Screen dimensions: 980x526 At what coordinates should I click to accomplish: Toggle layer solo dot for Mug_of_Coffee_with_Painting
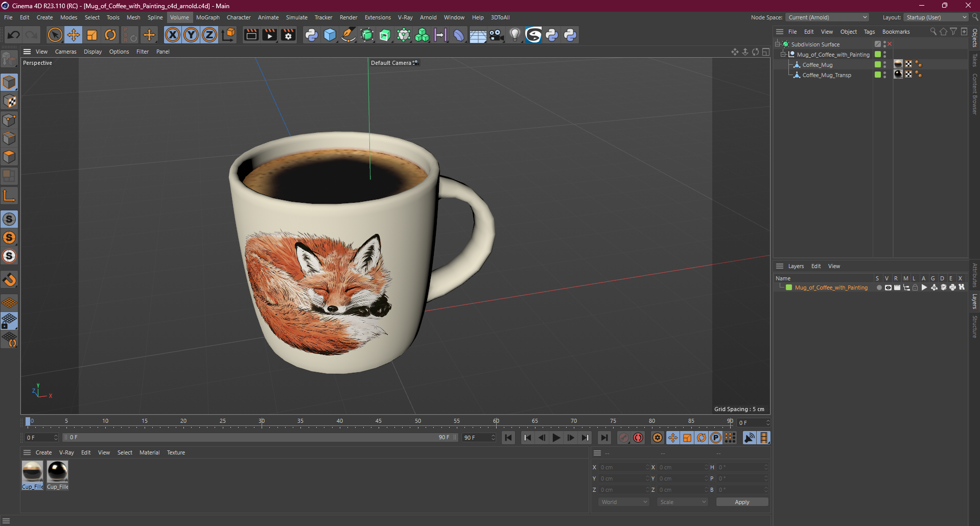(x=879, y=288)
